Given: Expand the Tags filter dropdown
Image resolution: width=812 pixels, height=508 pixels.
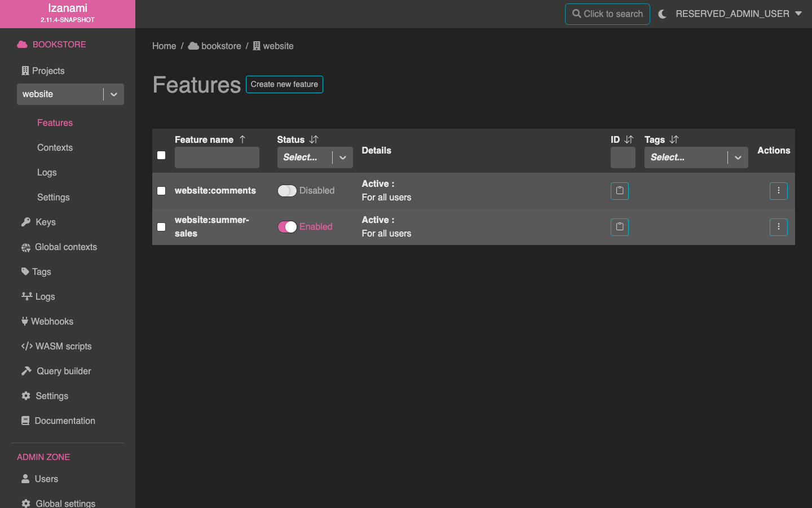Looking at the screenshot, I should coord(738,157).
